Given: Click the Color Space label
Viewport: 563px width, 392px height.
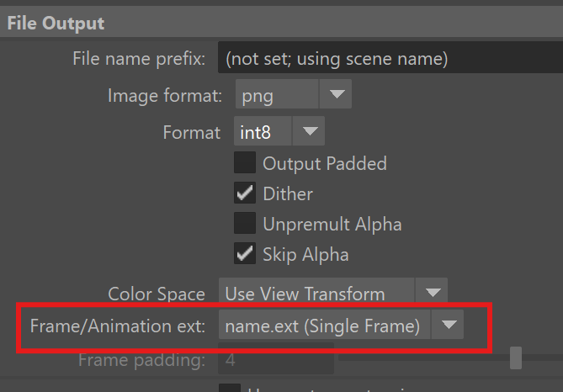Looking at the screenshot, I should pos(157,294).
